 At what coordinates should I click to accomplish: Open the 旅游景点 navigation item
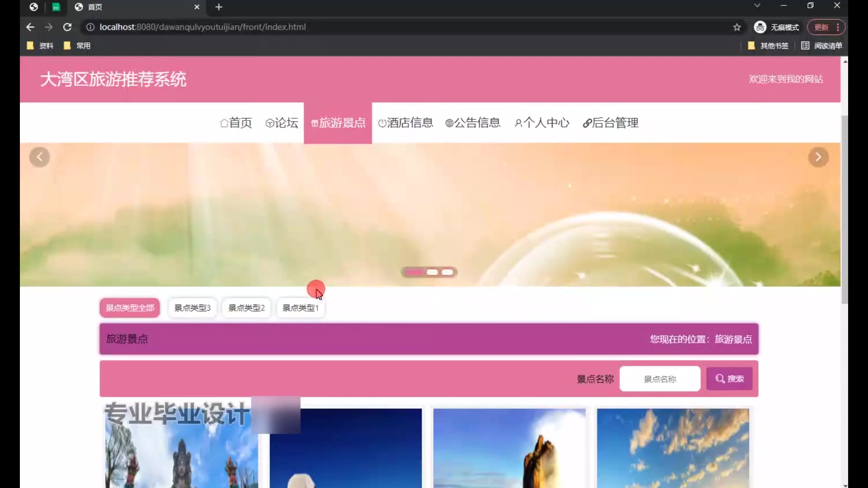tap(338, 123)
